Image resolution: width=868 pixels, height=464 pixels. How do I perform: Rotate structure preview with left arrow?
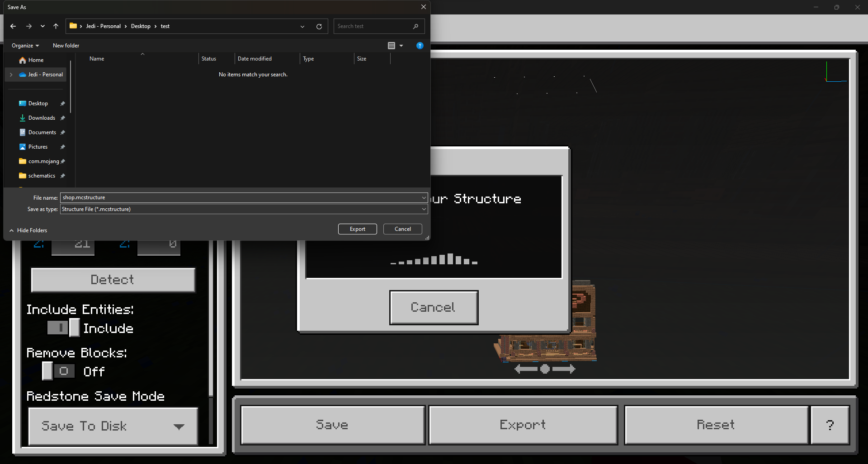[526, 369]
